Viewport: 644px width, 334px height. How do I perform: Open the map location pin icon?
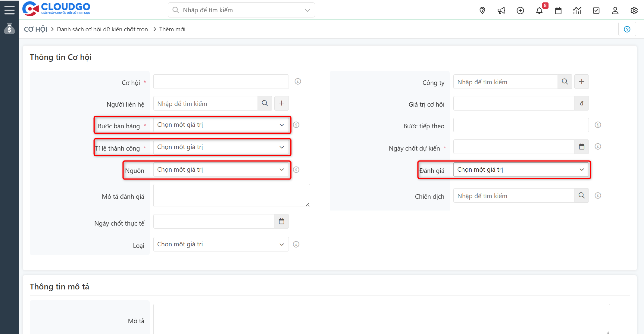tap(482, 11)
